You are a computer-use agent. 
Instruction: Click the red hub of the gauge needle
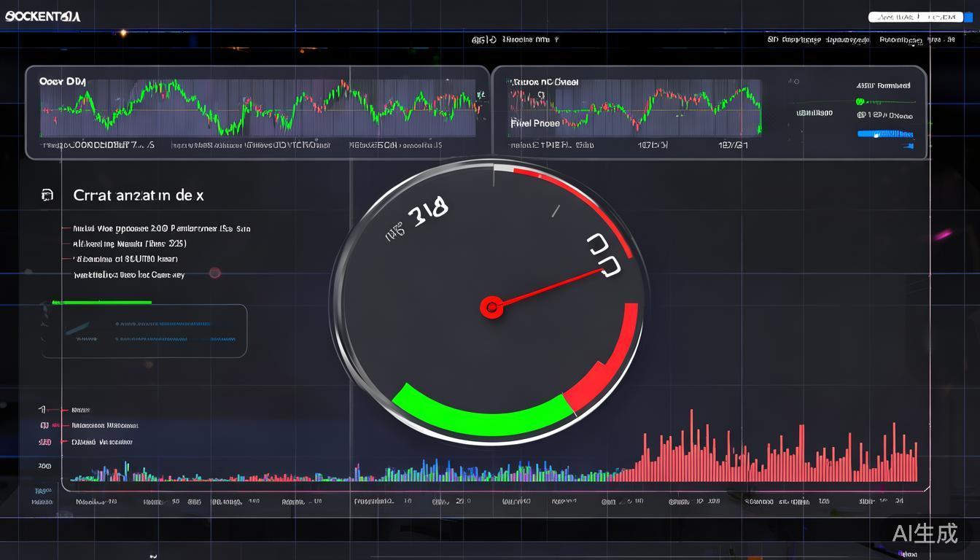coord(491,307)
